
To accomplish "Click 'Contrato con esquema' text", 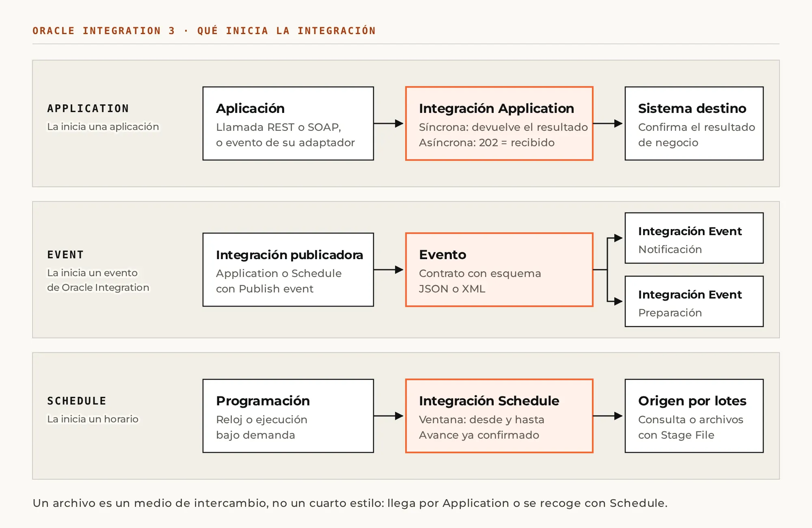I will coord(479,273).
